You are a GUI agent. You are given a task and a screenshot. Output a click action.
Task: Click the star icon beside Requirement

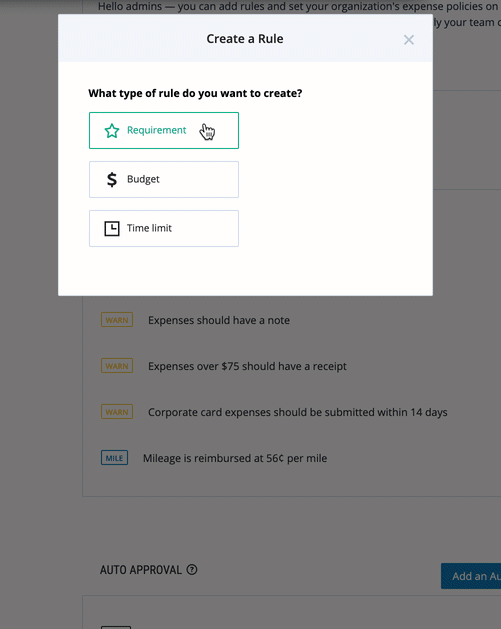click(112, 131)
